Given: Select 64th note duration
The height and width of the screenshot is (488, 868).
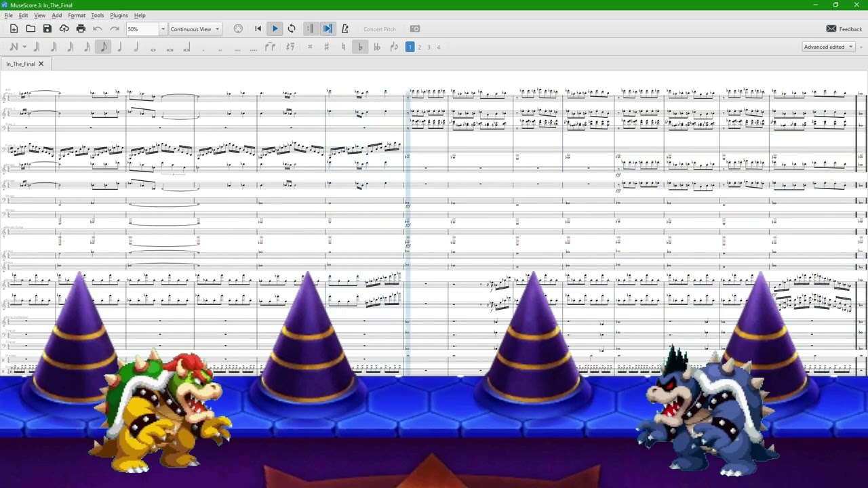Looking at the screenshot, I should [x=54, y=47].
